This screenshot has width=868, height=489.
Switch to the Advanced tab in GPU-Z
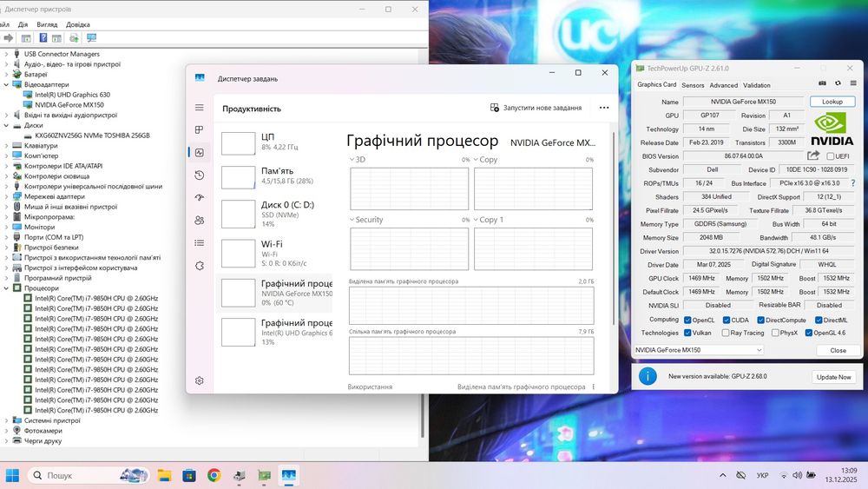pyautogui.click(x=724, y=85)
